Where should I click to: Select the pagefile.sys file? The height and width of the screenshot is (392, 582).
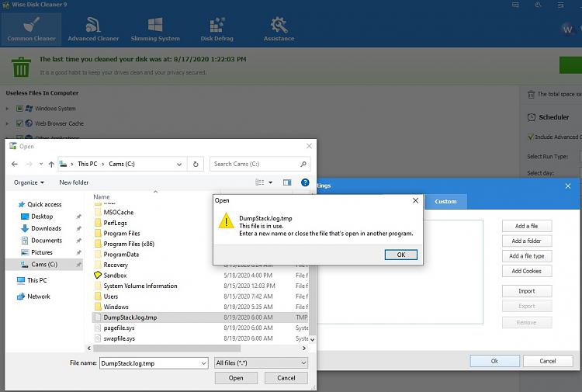point(200,328)
